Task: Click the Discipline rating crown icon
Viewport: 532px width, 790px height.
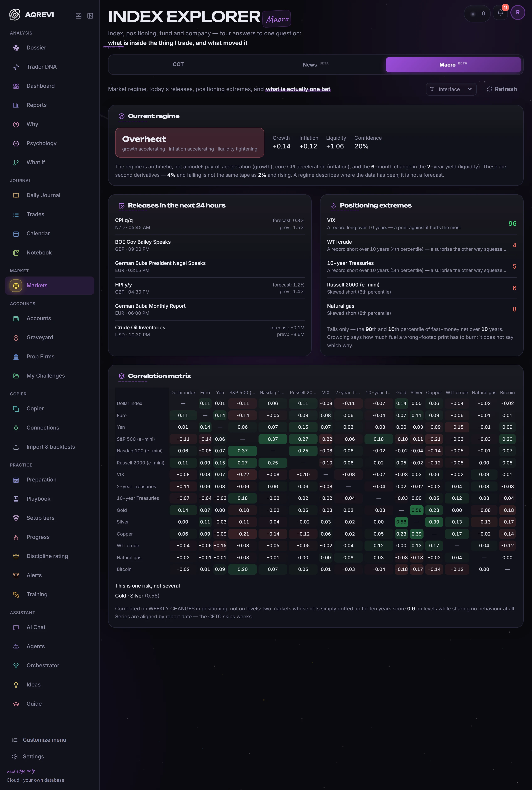Action: (x=16, y=556)
